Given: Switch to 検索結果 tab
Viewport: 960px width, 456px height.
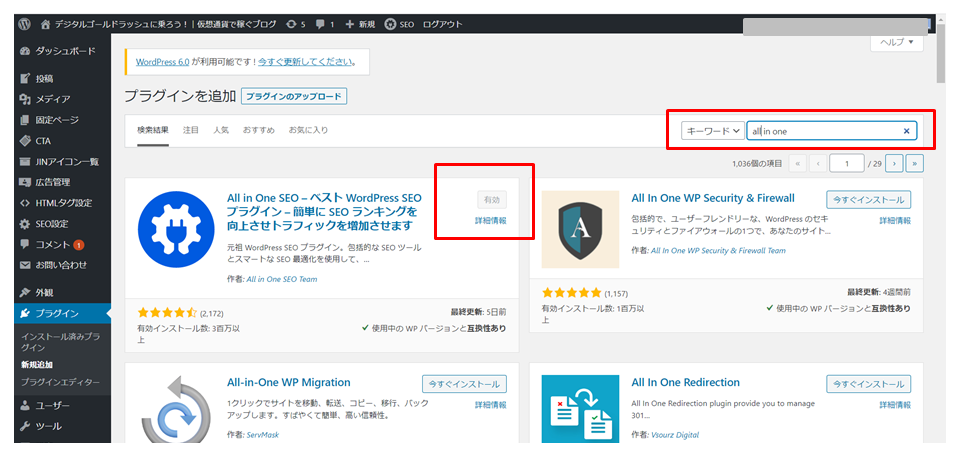Looking at the screenshot, I should coord(153,130).
